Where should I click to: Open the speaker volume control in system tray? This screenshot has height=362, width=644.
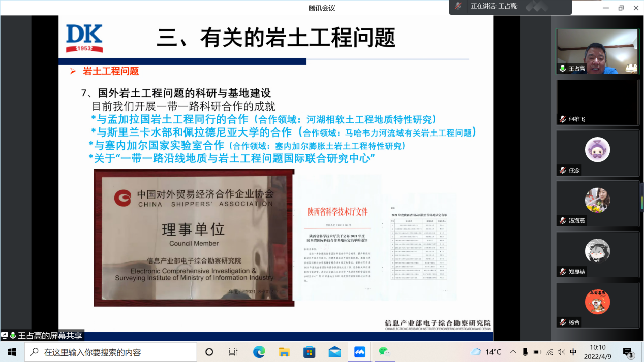tap(561, 351)
